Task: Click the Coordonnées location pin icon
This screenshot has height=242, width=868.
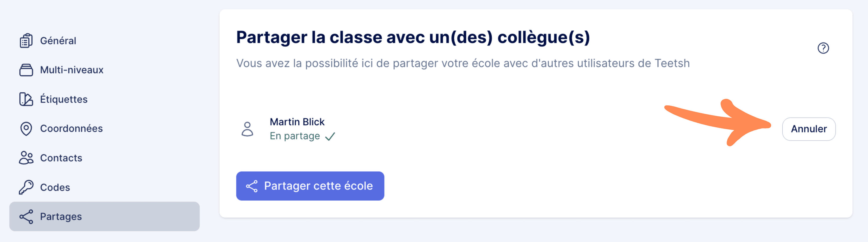Action: click(26, 129)
